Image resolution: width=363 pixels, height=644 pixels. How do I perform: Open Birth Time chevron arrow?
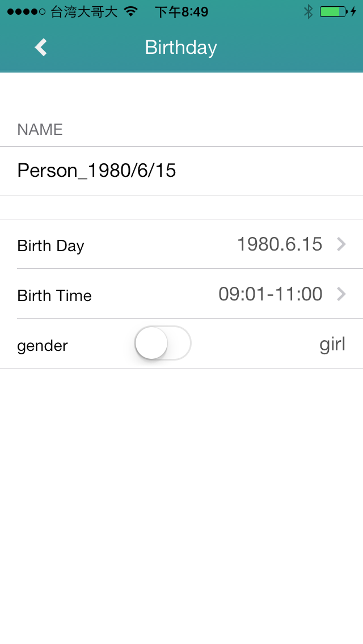[x=341, y=294]
